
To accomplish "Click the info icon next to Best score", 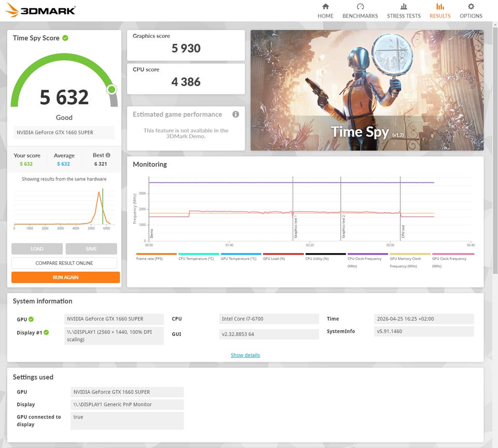I will click(108, 155).
